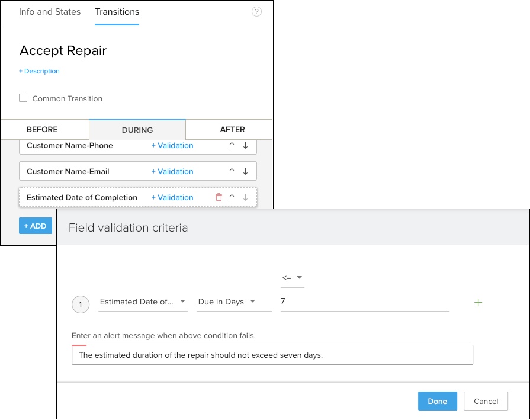The image size is (530, 420).
Task: Expand the Estimated Date field dropdown
Action: click(143, 302)
